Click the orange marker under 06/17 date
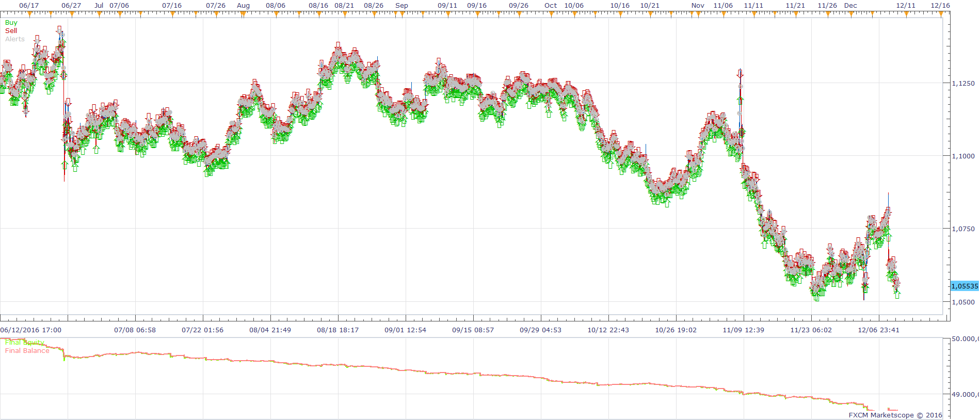 coord(29,13)
